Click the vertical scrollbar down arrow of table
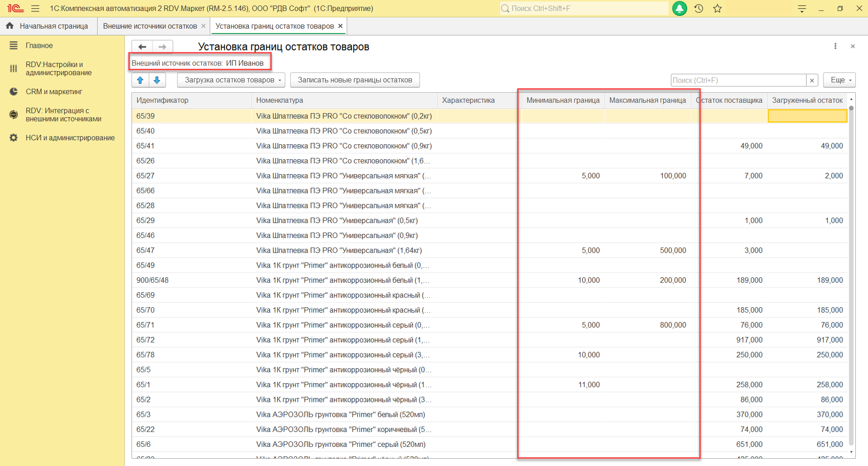 click(851, 452)
